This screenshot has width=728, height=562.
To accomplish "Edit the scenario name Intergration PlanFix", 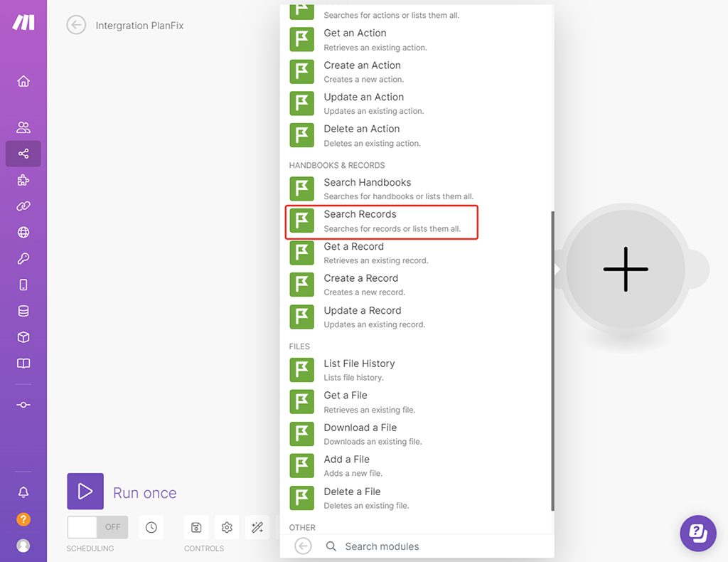I will [140, 26].
